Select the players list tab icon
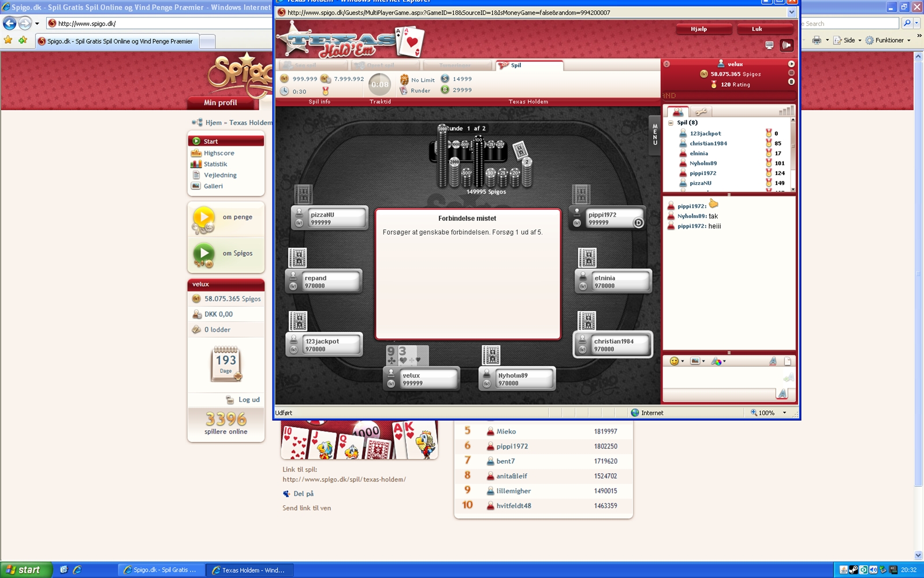 (678, 112)
